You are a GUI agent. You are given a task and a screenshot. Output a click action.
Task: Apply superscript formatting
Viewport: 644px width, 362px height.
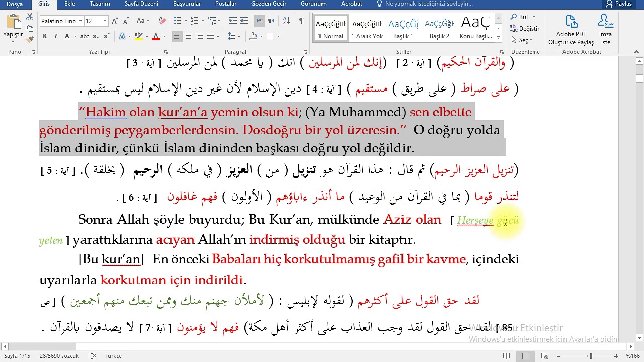coord(107,36)
